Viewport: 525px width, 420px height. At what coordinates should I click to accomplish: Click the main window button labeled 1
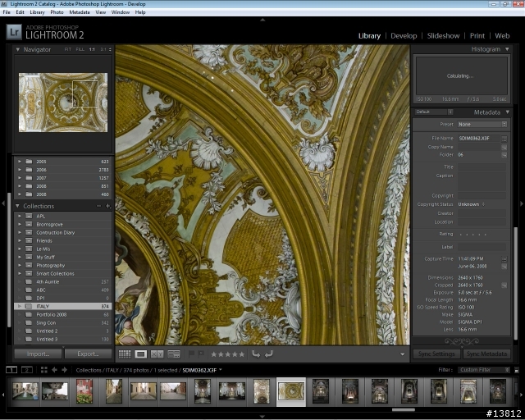click(x=11, y=370)
